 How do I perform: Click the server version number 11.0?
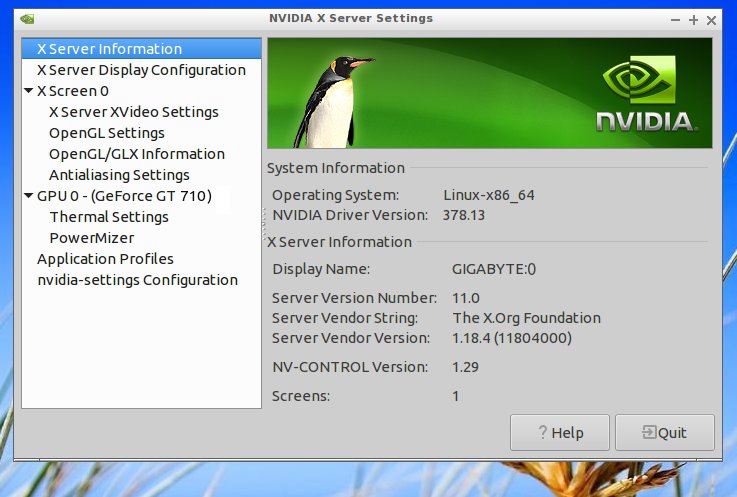tap(466, 298)
